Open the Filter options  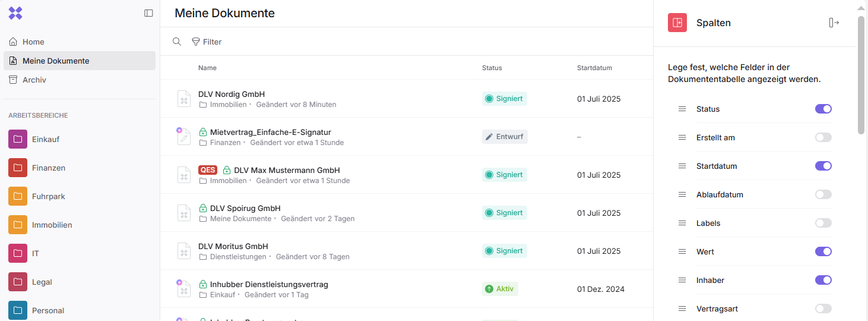coord(207,42)
